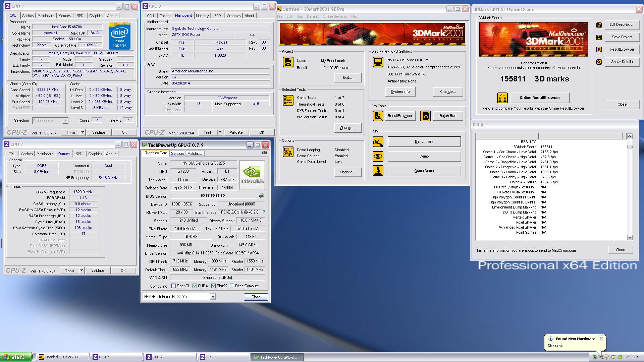Click Change... in Selected Tests section

point(347,128)
